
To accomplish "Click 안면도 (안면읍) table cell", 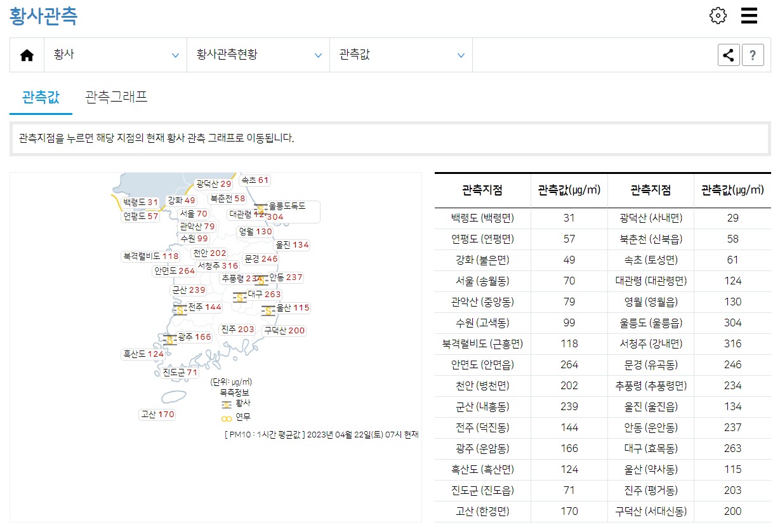I will pyautogui.click(x=482, y=364).
